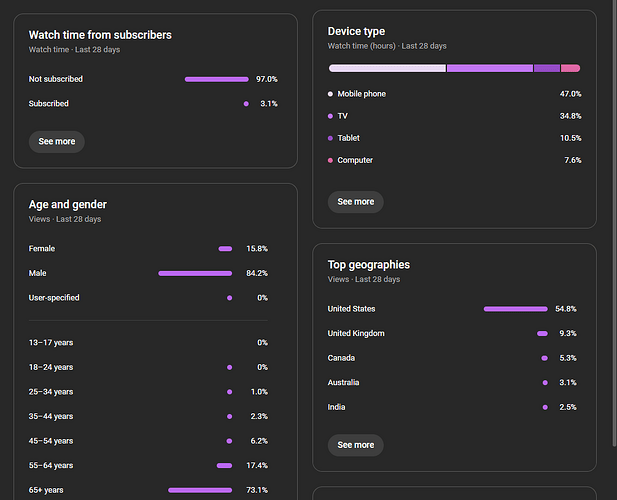The height and width of the screenshot is (500, 617).
Task: Click the pink Computer legend dot
Action: point(331,160)
